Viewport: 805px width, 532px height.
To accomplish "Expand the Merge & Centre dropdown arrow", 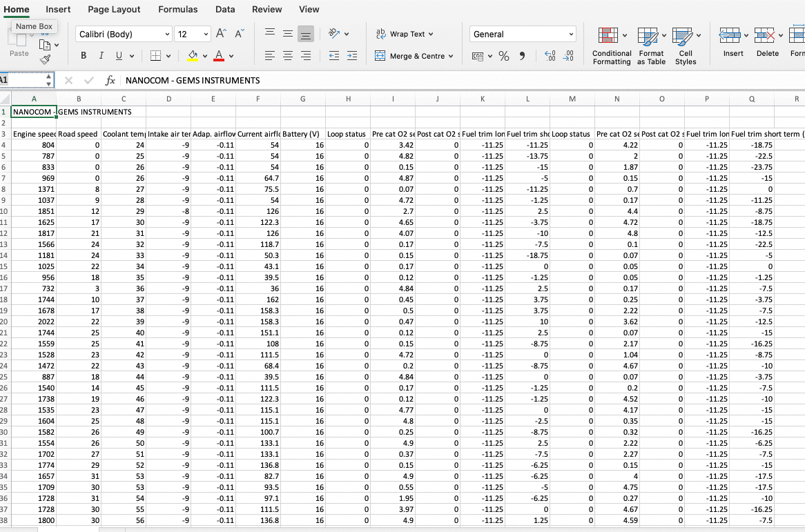I will click(x=451, y=56).
